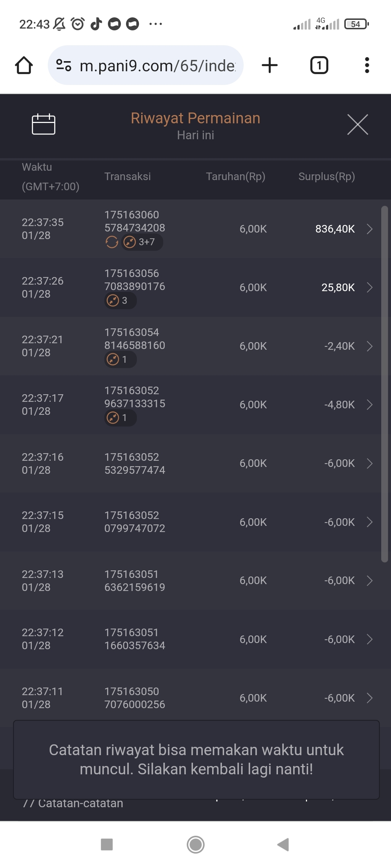Tap the site settings icon in address bar

point(64,65)
